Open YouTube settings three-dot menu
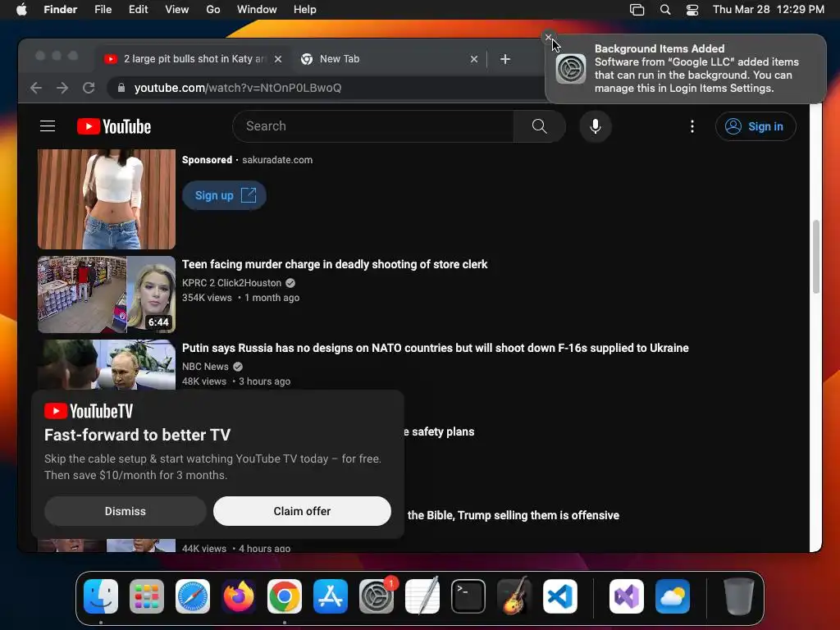The image size is (840, 630). click(692, 126)
